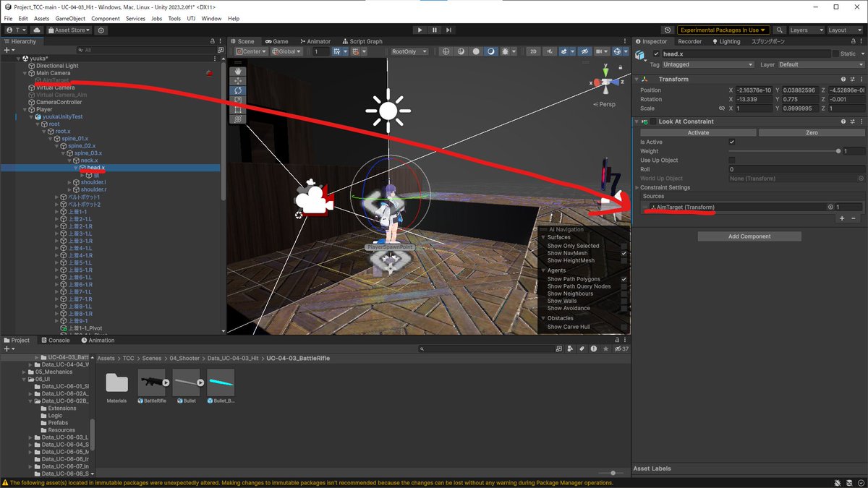868x488 pixels.
Task: Open the Center pivot mode dropdown
Action: [250, 51]
